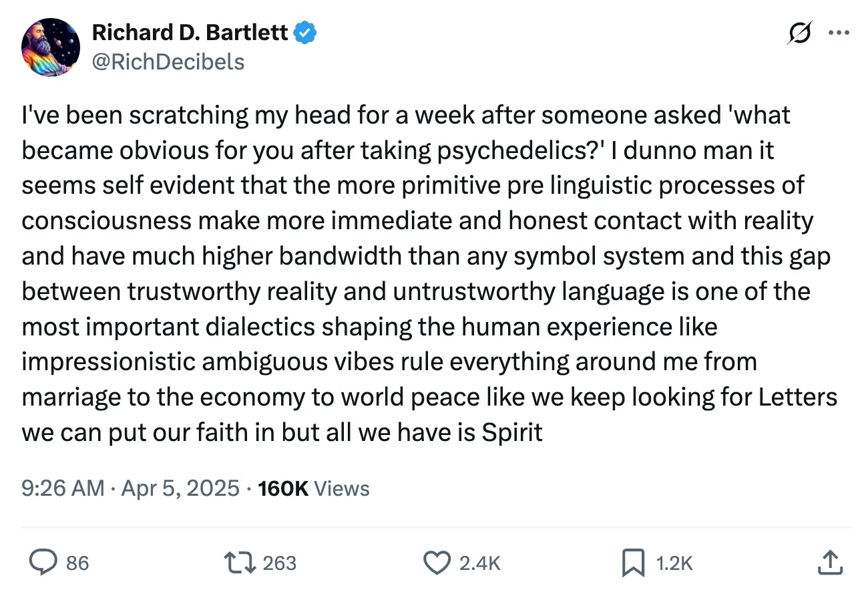Open the @RichDecibels handle link
Image resolution: width=868 pixels, height=592 pixels.
click(x=168, y=61)
